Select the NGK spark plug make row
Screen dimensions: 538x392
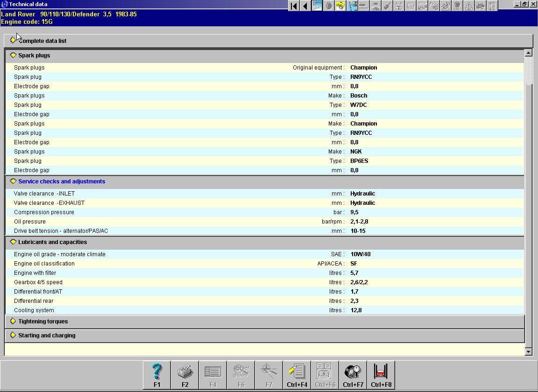tap(265, 152)
